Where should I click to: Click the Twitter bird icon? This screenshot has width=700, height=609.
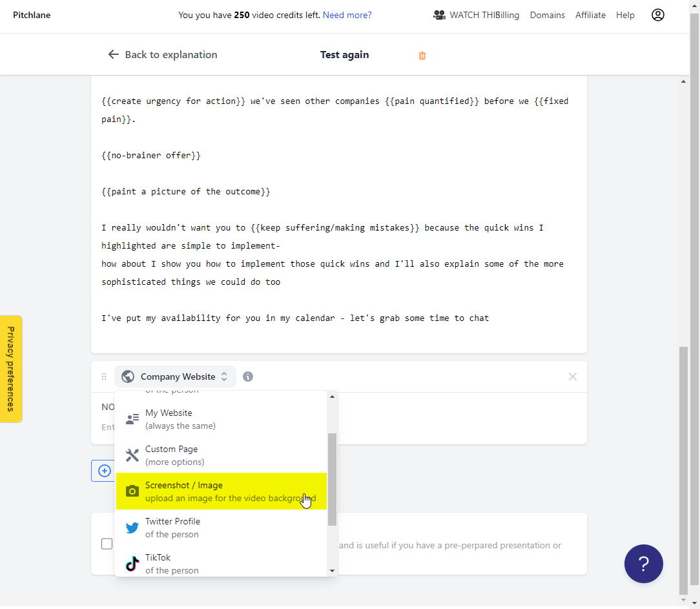click(x=132, y=528)
